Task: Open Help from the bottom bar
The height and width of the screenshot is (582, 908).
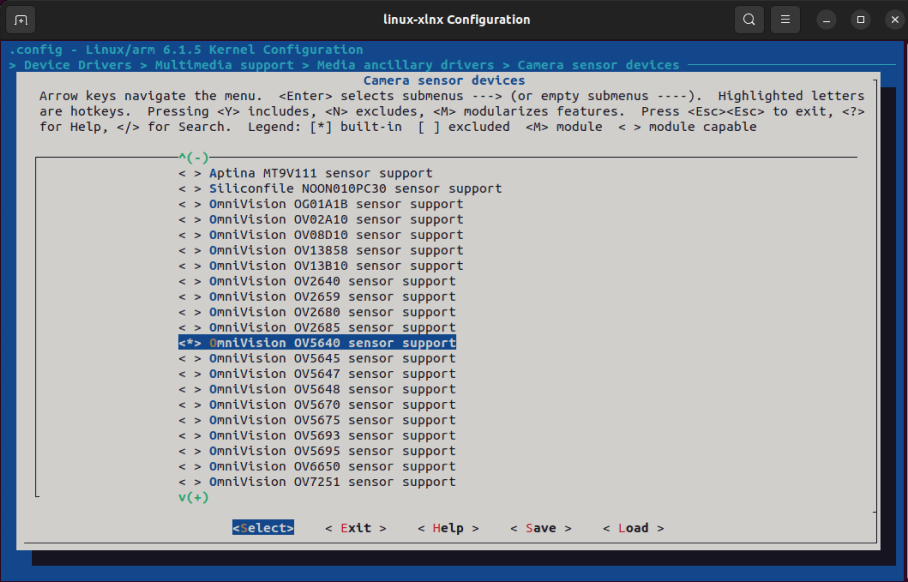Action: [448, 528]
